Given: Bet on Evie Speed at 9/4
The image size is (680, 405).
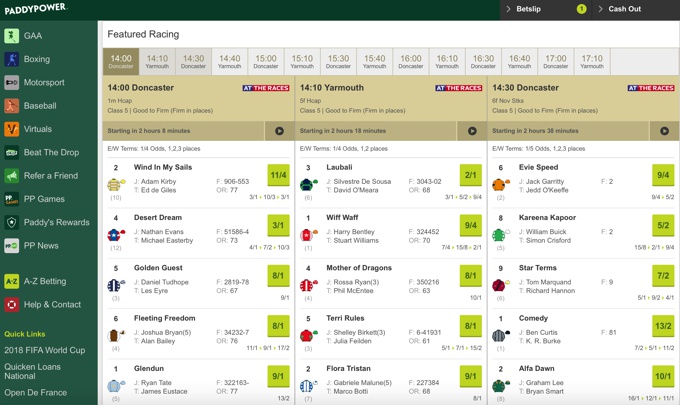Looking at the screenshot, I should 663,175.
